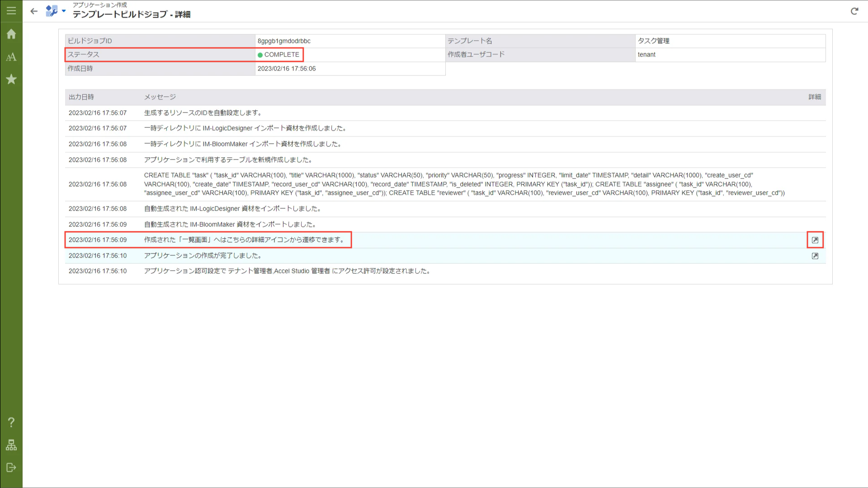
Task: Reload the page with refresh icon
Action: pos(854,11)
